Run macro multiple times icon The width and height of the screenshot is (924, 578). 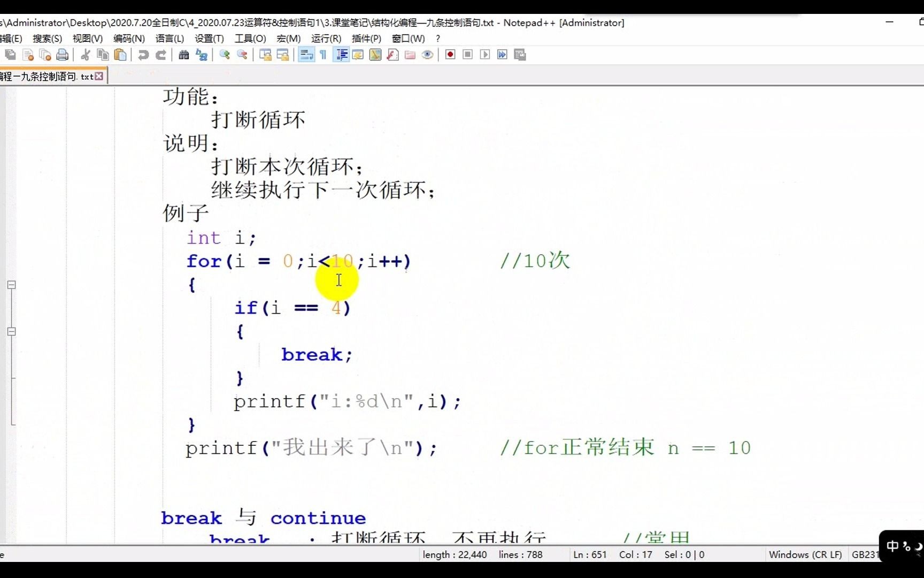502,55
